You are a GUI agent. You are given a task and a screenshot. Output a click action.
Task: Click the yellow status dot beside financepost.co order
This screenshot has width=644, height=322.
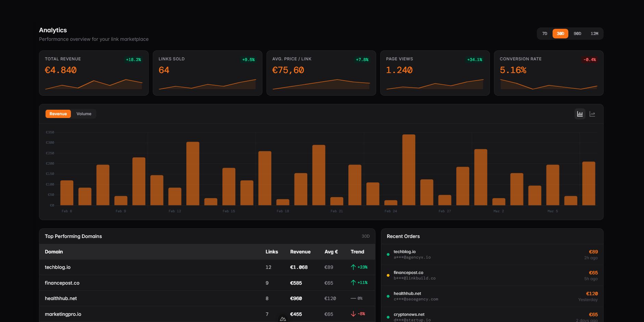pyautogui.click(x=388, y=275)
